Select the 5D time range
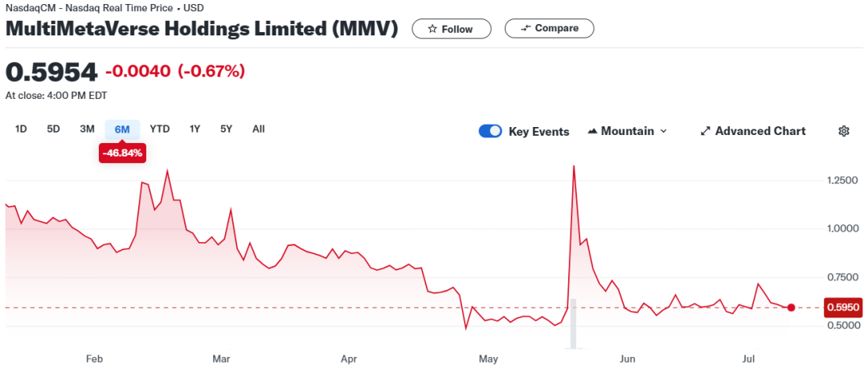Viewport: 868px width, 373px height. 53,129
